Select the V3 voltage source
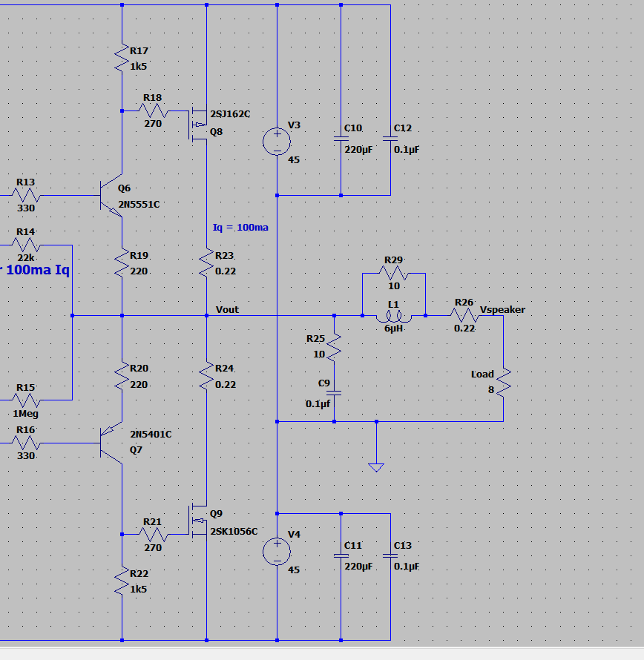 (x=277, y=142)
